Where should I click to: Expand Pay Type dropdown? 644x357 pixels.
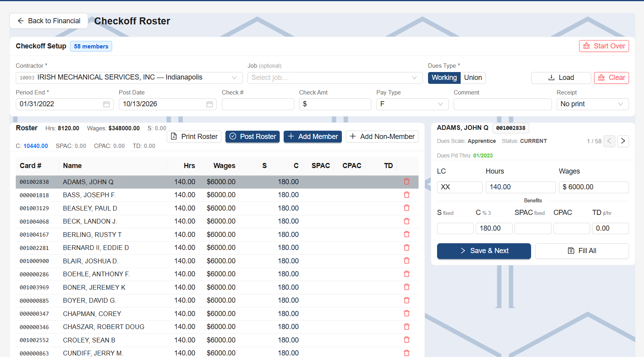(412, 104)
